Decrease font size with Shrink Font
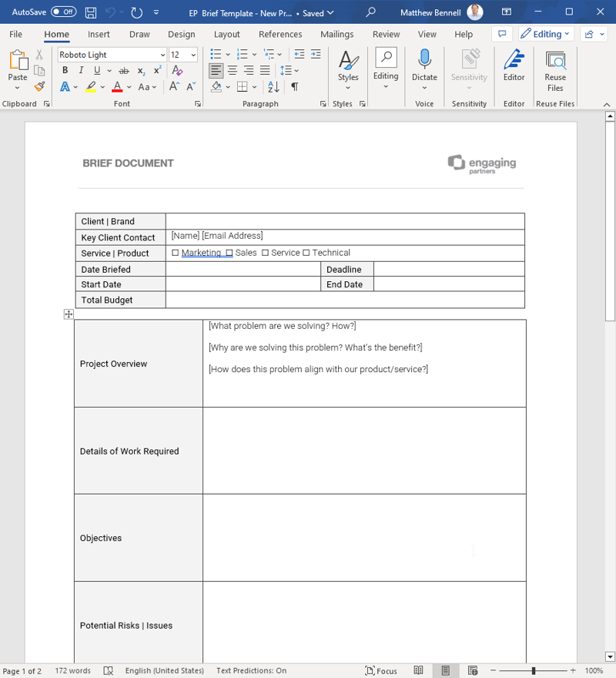 point(191,86)
